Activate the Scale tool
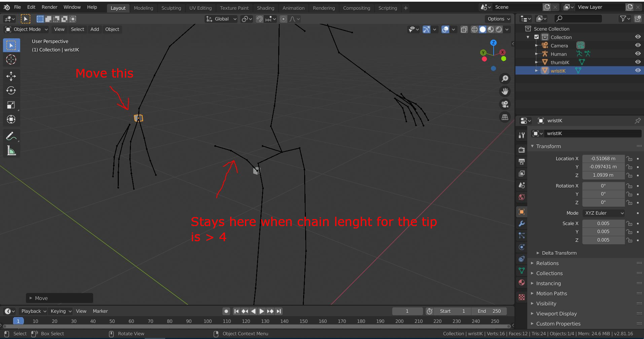Screen dimensions: 644x339 pyautogui.click(x=11, y=105)
